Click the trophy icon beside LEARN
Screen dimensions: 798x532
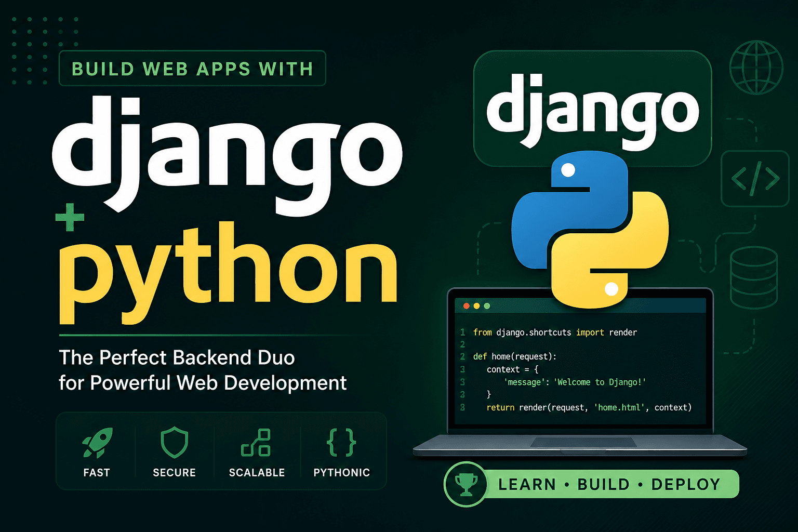click(466, 484)
